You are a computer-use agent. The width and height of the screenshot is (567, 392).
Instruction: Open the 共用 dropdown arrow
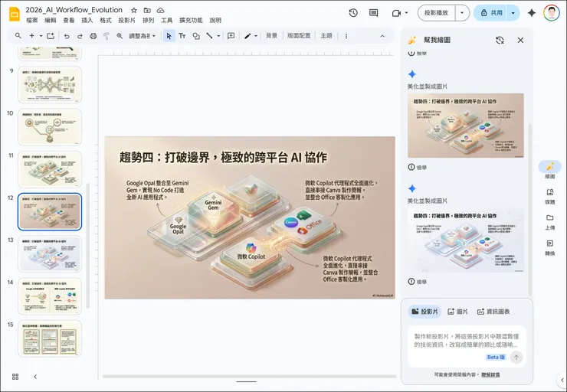(x=513, y=13)
